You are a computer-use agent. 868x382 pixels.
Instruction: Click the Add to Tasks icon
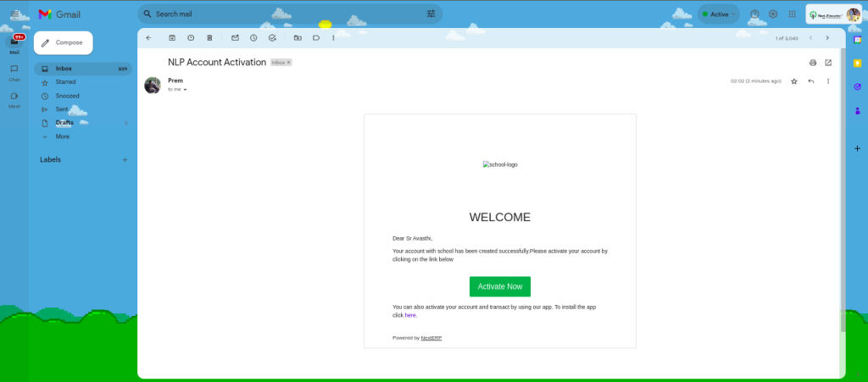tap(272, 38)
